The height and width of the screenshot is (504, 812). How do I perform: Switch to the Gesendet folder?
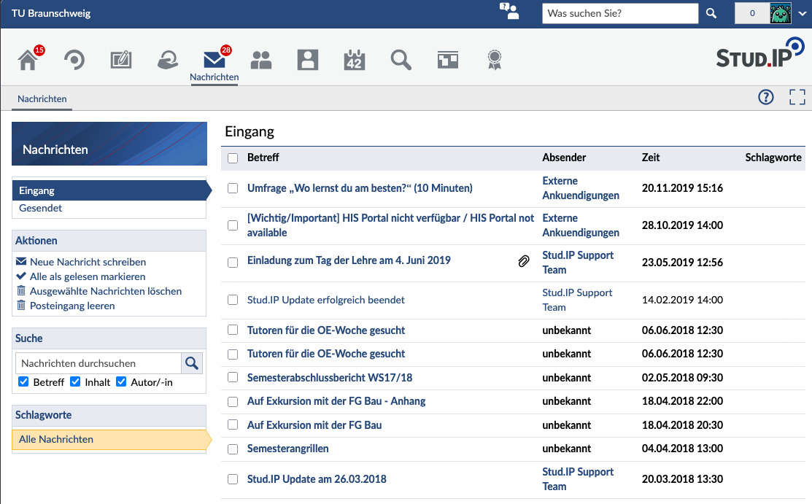point(40,208)
